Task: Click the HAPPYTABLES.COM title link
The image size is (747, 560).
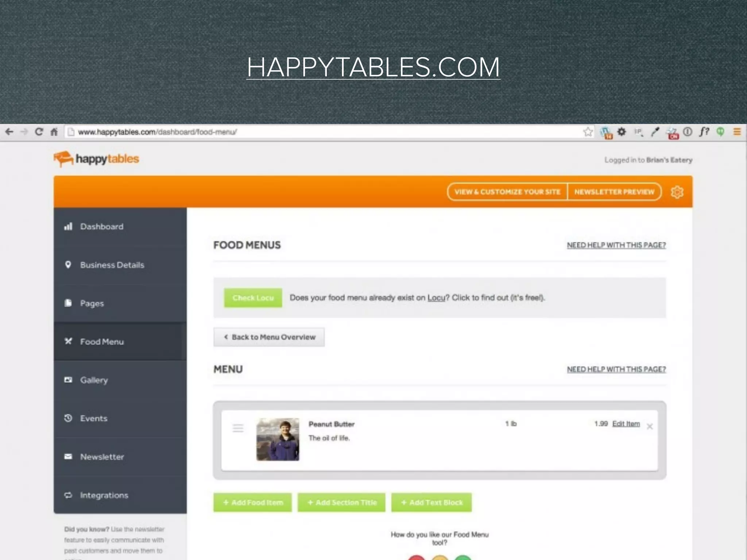Action: point(373,67)
